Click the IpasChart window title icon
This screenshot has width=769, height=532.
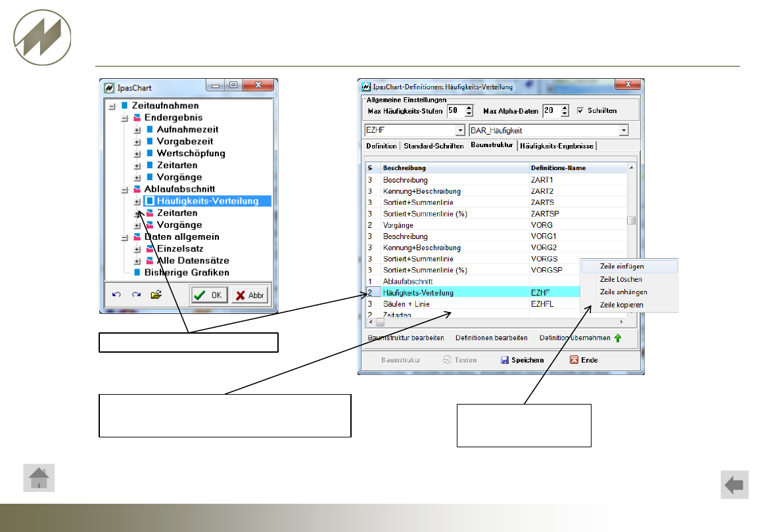(x=109, y=88)
